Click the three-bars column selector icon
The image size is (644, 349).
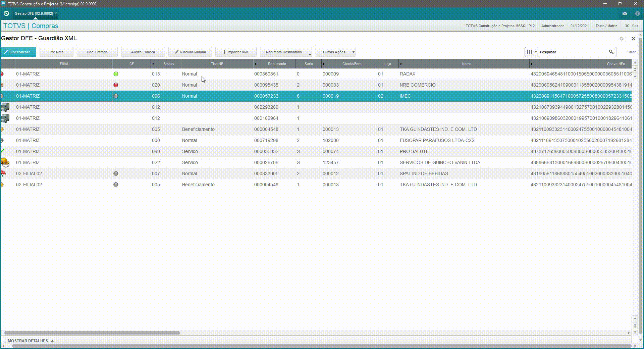pyautogui.click(x=529, y=52)
